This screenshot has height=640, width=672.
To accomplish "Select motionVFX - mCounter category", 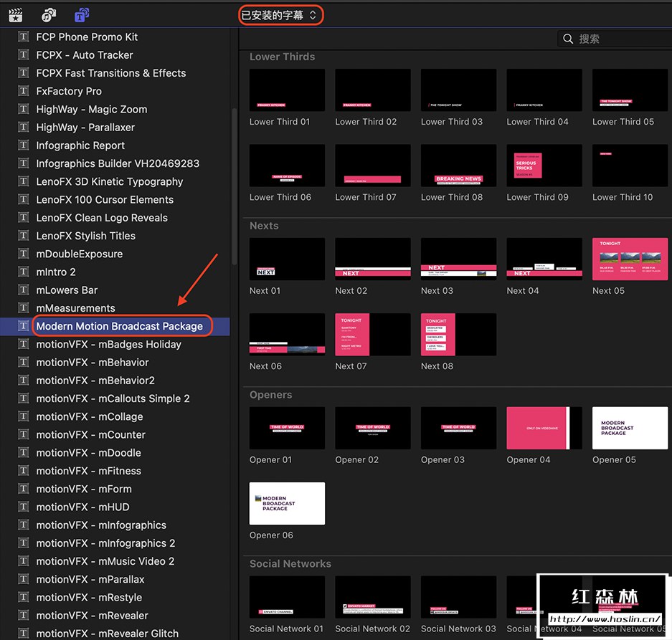I will (x=115, y=434).
